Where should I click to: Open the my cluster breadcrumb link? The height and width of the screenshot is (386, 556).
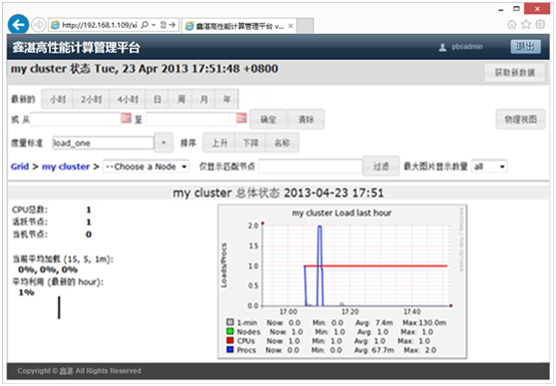(x=66, y=167)
